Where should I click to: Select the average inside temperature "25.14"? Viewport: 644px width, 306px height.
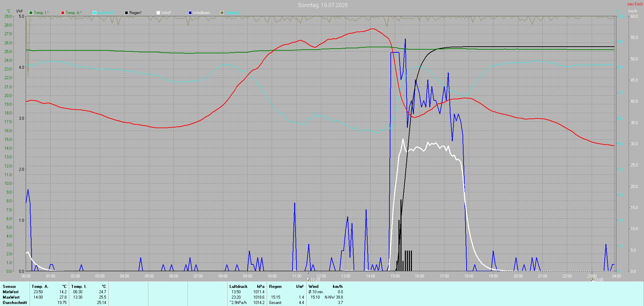click(102, 303)
